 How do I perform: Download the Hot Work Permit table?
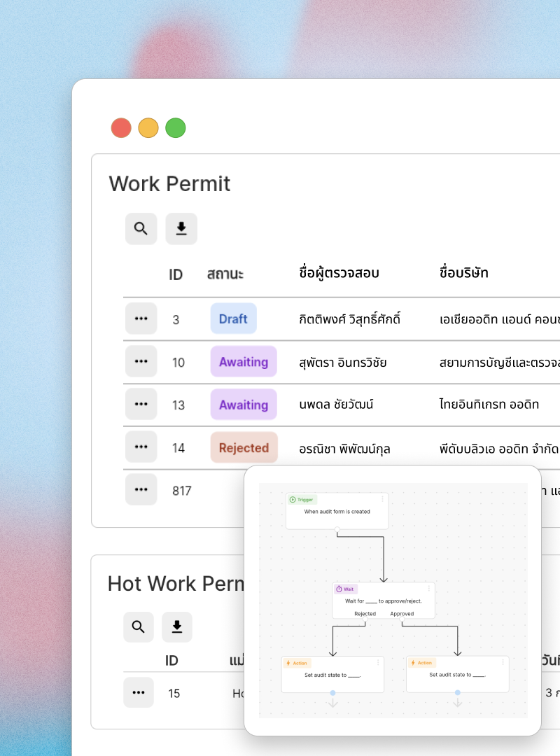[177, 627]
